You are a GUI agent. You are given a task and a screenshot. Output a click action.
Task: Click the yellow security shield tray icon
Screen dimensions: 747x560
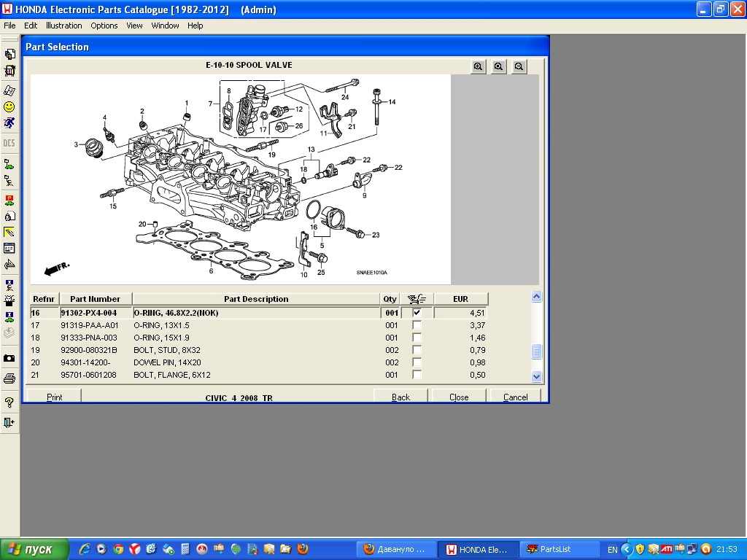640,549
